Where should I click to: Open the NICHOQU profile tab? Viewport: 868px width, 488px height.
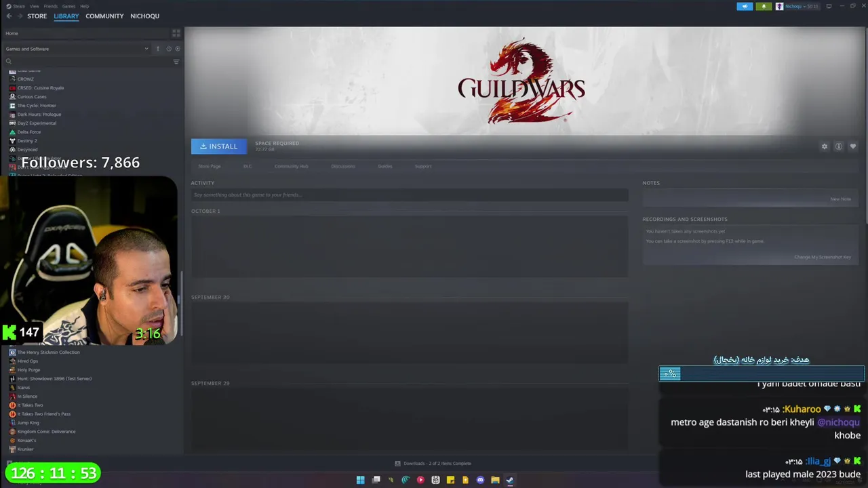pos(144,16)
